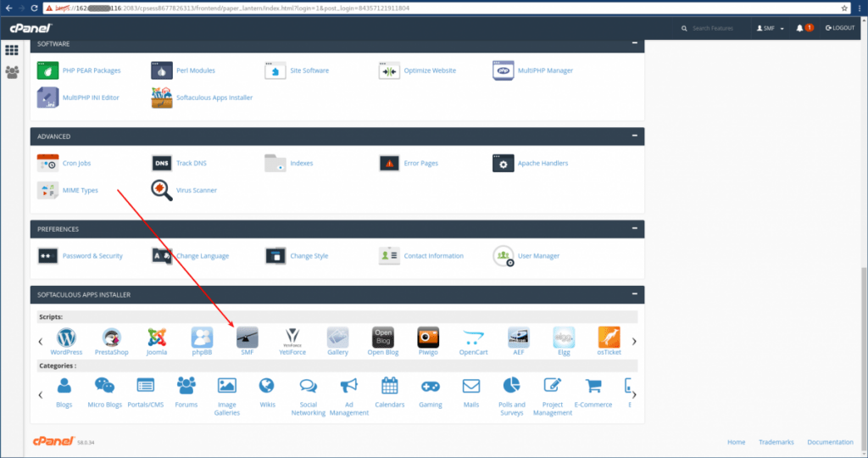Open the Trademarks footer link
This screenshot has width=868, height=458.
tap(776, 442)
